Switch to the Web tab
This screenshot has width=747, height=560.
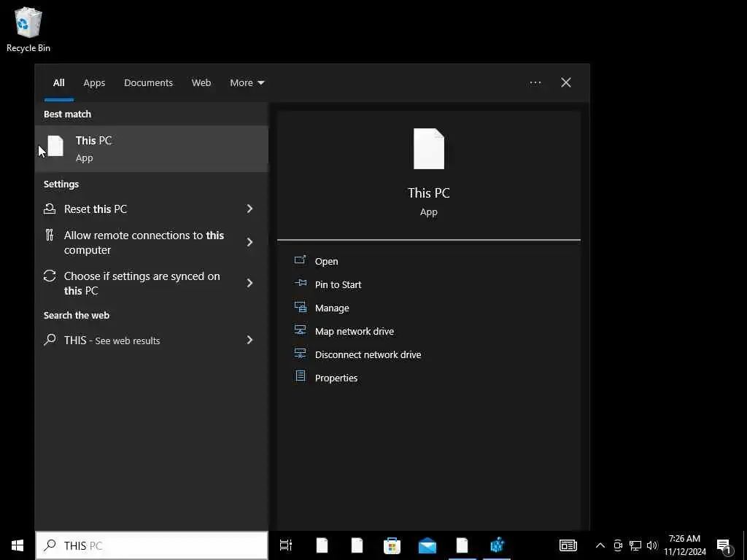click(201, 82)
